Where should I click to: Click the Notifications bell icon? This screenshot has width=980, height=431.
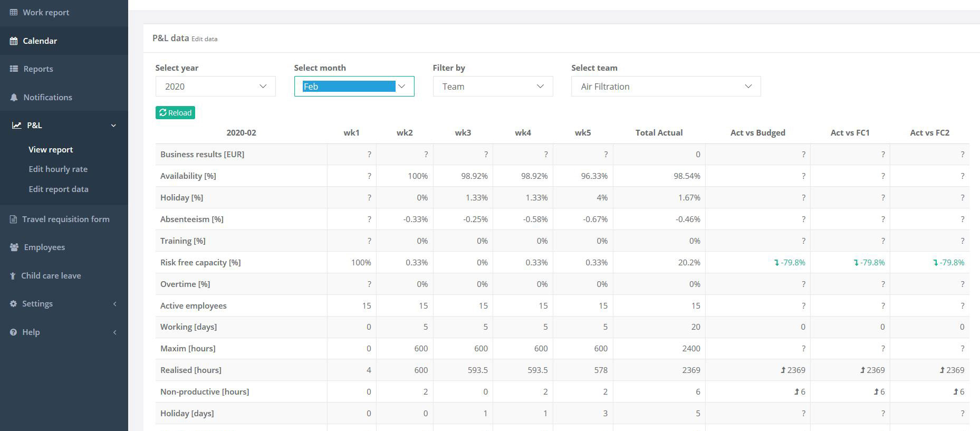point(14,97)
